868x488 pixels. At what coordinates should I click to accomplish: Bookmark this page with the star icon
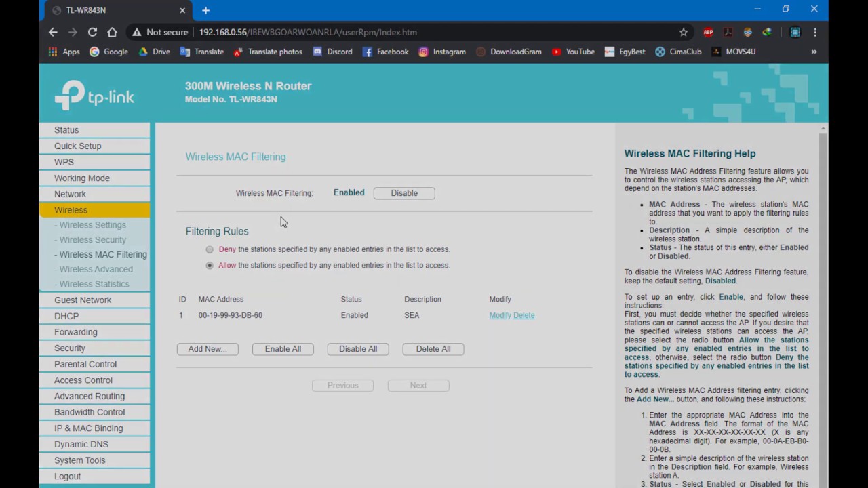684,32
